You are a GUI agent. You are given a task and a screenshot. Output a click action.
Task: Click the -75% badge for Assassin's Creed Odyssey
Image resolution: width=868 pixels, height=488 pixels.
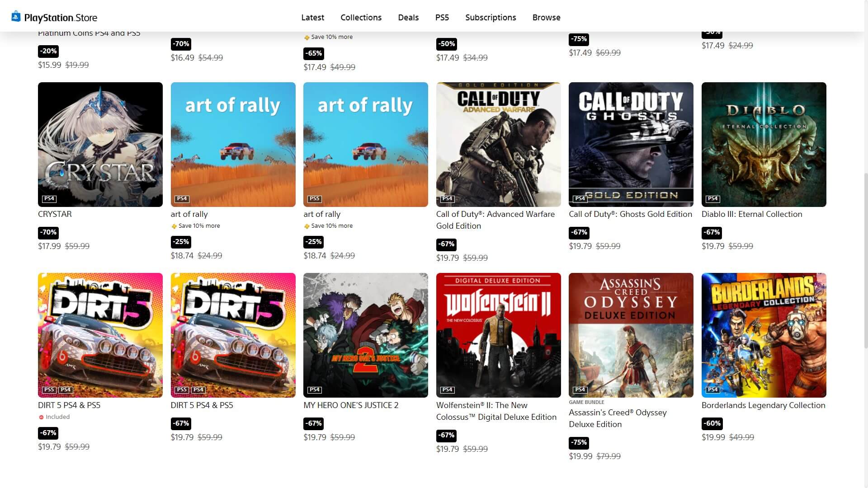[579, 443]
